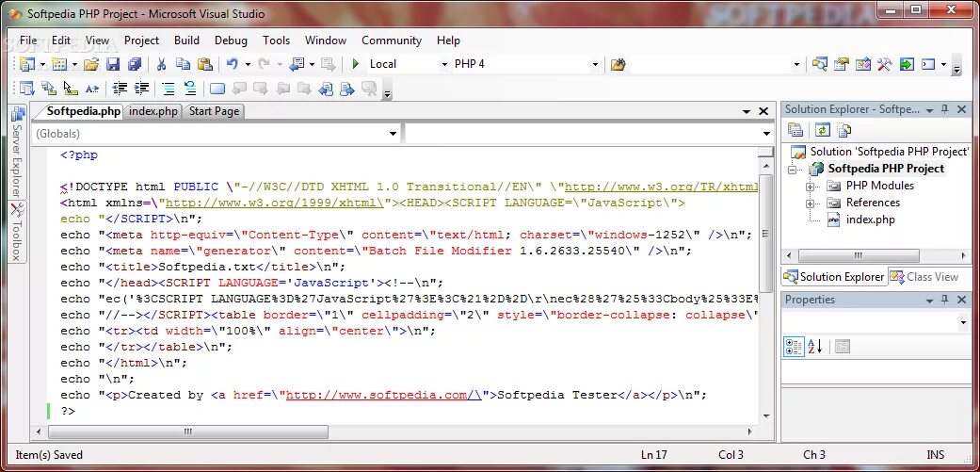The image size is (980, 472).
Task: Open the Object Browser toolbar icon
Action: click(x=863, y=64)
